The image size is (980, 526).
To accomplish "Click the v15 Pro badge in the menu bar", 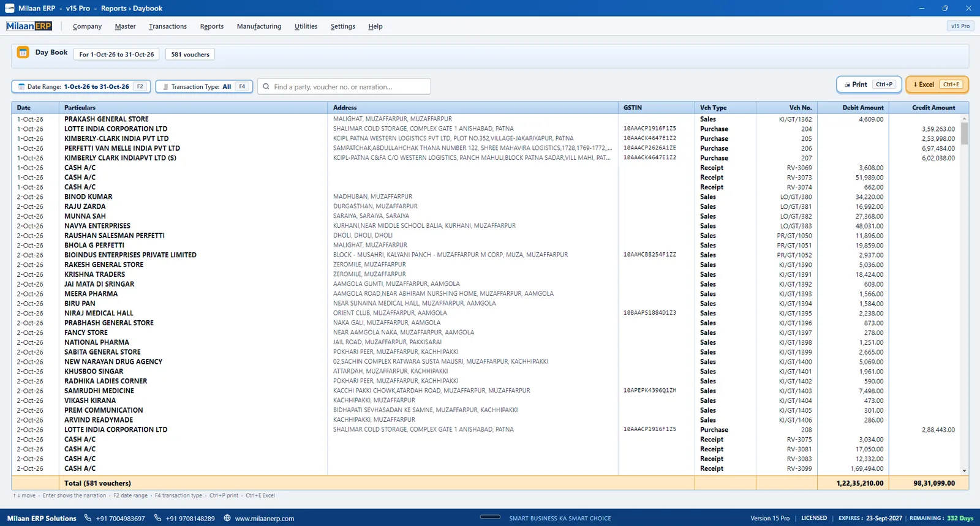I will (x=960, y=26).
